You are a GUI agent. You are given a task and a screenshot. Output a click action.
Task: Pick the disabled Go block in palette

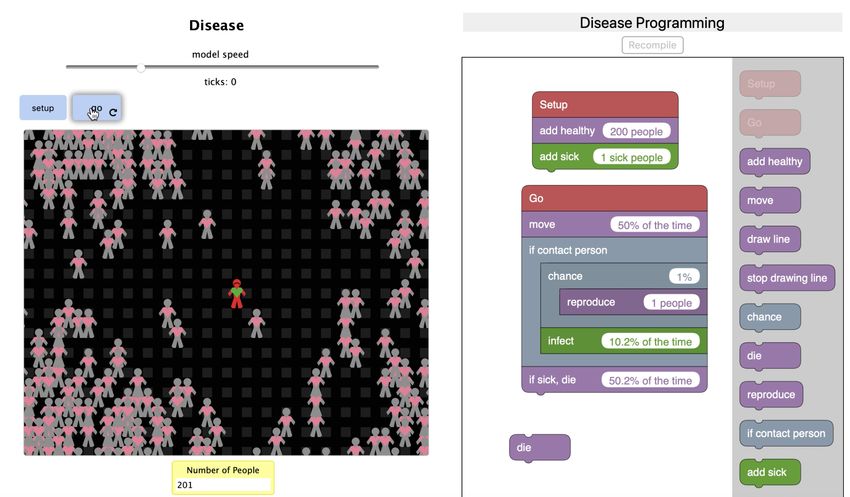pos(770,122)
